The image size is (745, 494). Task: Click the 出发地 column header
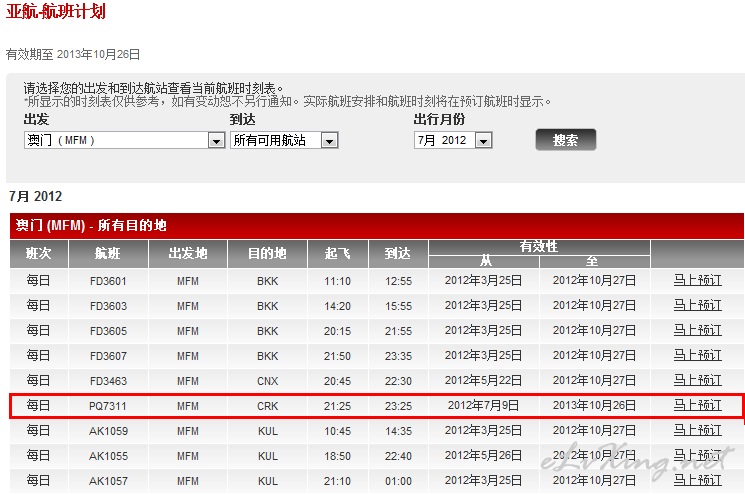coord(188,254)
